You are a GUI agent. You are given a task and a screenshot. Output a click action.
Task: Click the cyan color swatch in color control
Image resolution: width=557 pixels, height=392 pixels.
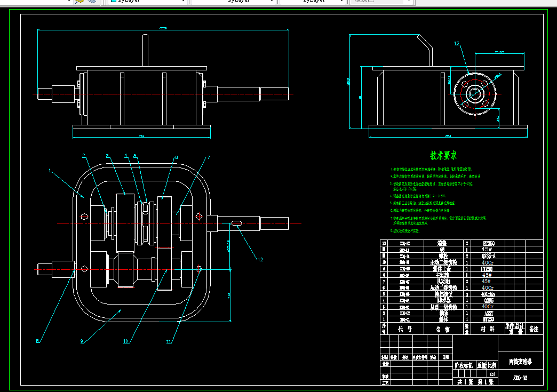pos(114,1)
